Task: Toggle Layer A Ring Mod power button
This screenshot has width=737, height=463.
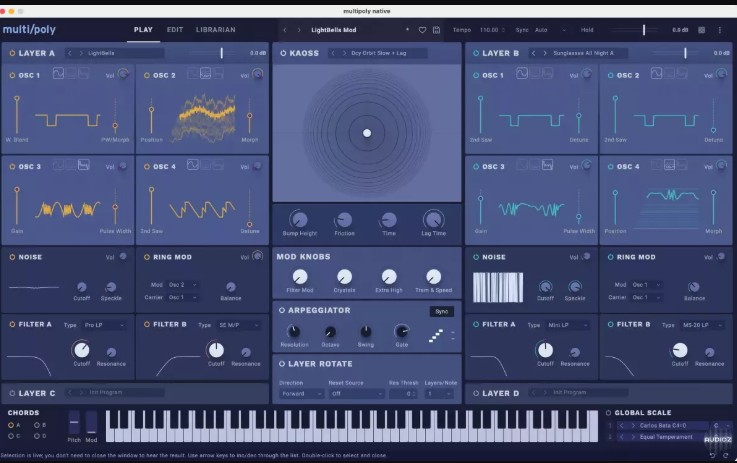Action: (x=147, y=257)
